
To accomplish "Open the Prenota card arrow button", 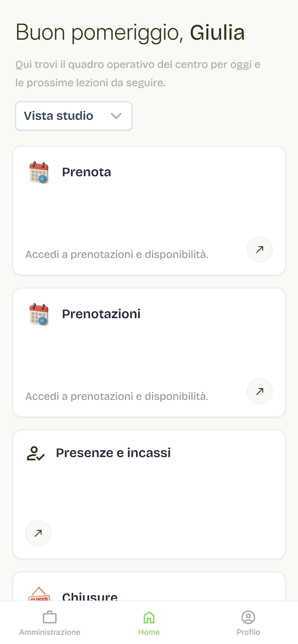I will (x=260, y=250).
